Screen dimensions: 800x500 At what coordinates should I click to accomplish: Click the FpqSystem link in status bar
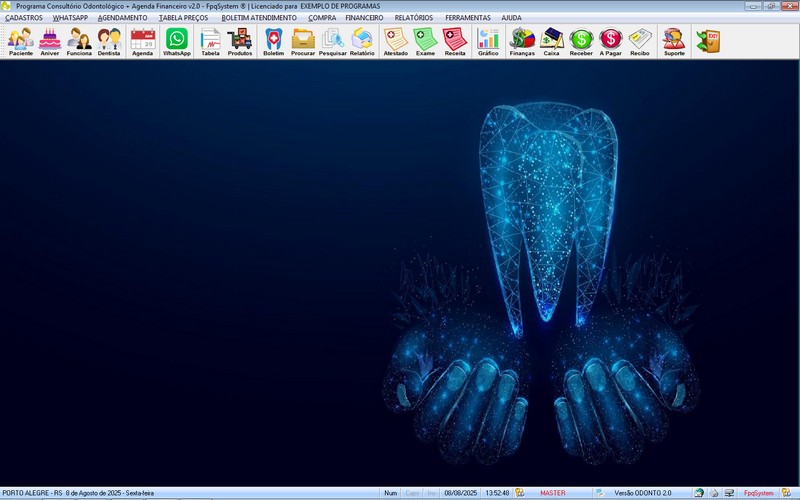[x=758, y=493]
